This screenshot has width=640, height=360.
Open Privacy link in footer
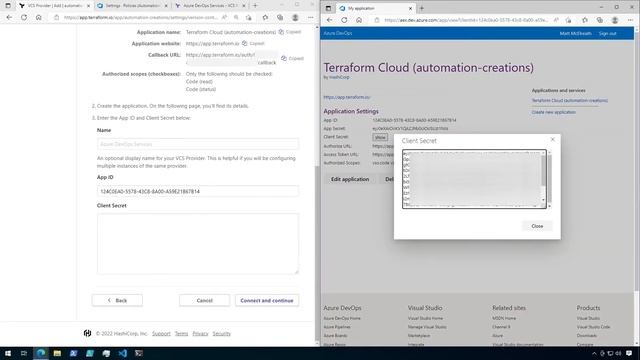click(200, 333)
